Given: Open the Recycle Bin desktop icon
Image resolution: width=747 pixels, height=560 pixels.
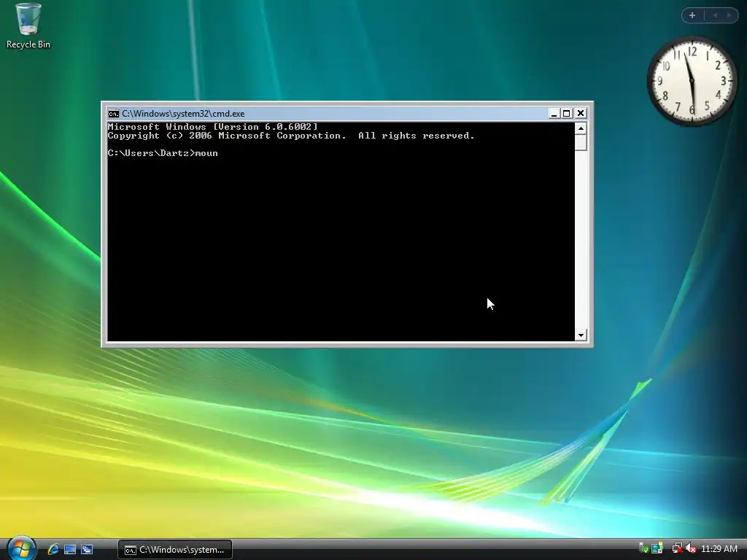Looking at the screenshot, I should 28,26.
